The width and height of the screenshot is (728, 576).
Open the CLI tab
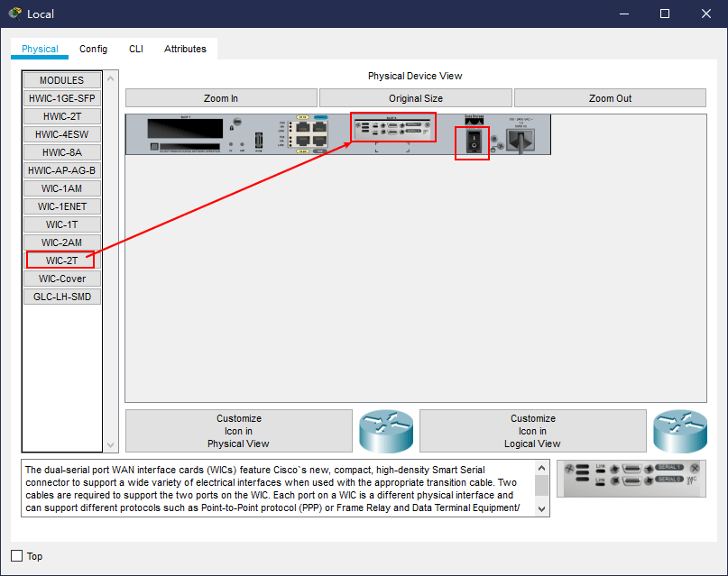tap(136, 49)
